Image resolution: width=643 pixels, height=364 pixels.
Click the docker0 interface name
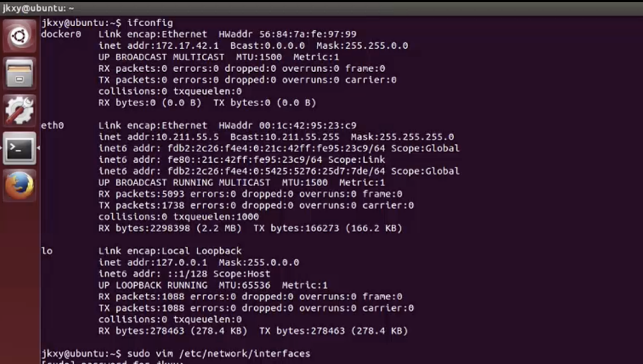[x=61, y=34]
